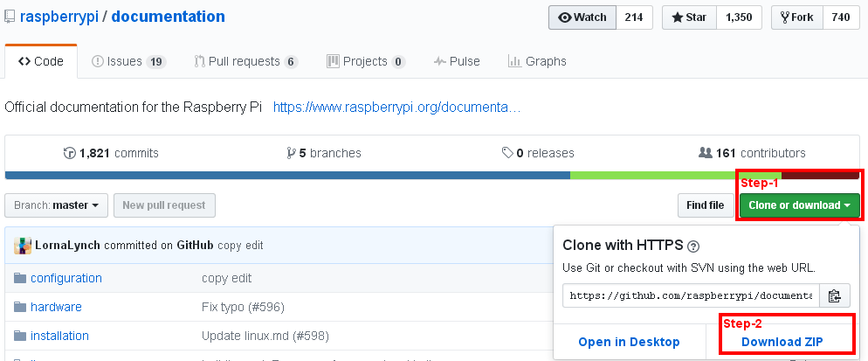Click the hardware folder icon
Image resolution: width=868 pixels, height=361 pixels.
coord(20,307)
